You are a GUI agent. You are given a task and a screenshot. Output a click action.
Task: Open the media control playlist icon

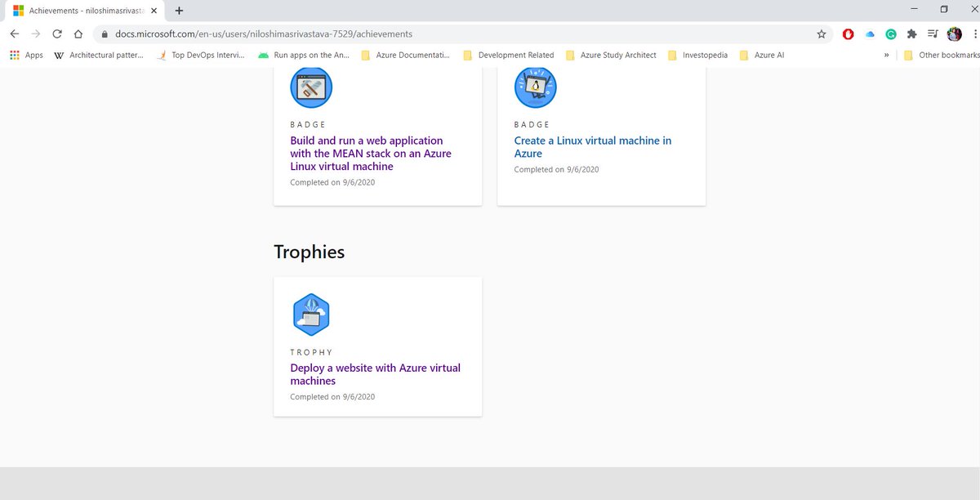[x=933, y=34]
